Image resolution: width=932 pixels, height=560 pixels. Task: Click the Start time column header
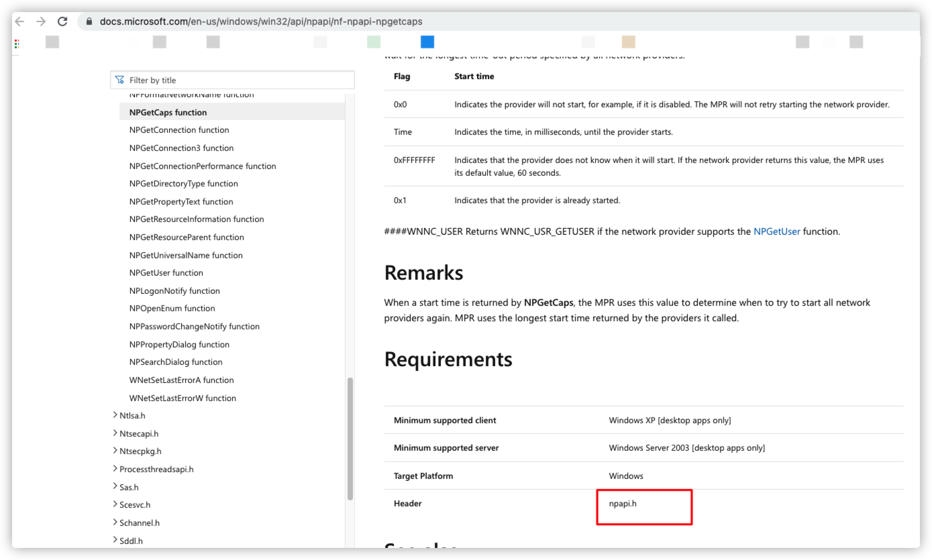pyautogui.click(x=474, y=76)
